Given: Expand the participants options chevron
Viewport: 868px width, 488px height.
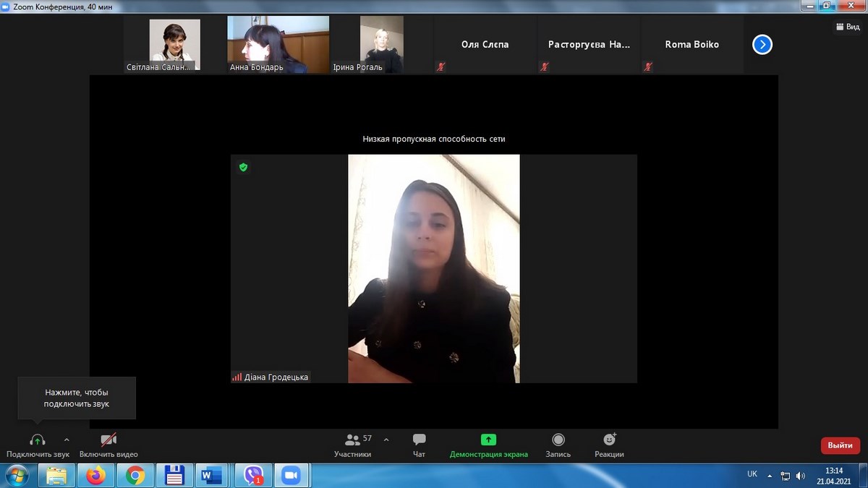Looking at the screenshot, I should click(386, 439).
